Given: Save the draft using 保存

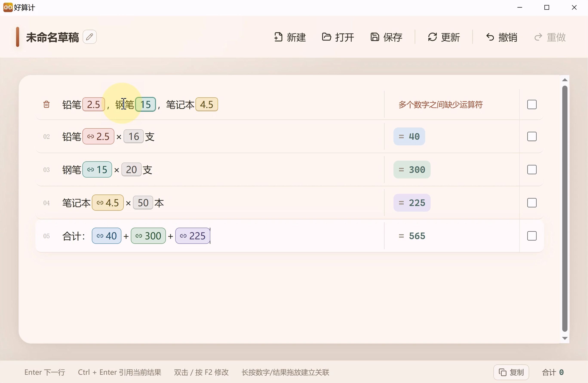Looking at the screenshot, I should click(x=386, y=37).
